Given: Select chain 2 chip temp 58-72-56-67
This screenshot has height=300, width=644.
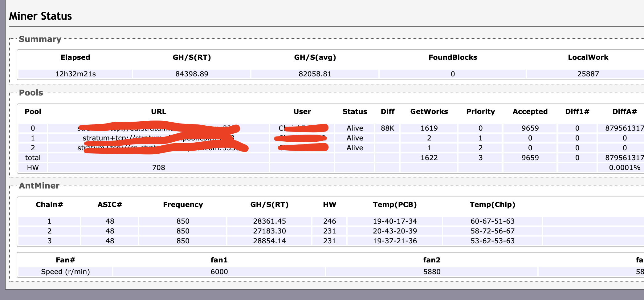Looking at the screenshot, I should pyautogui.click(x=492, y=231).
